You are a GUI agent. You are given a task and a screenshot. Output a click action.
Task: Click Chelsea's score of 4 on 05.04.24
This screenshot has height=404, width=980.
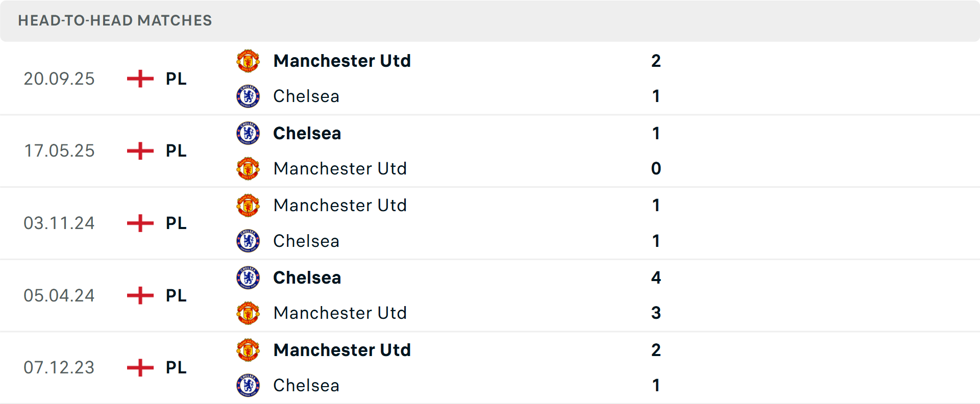pyautogui.click(x=656, y=277)
